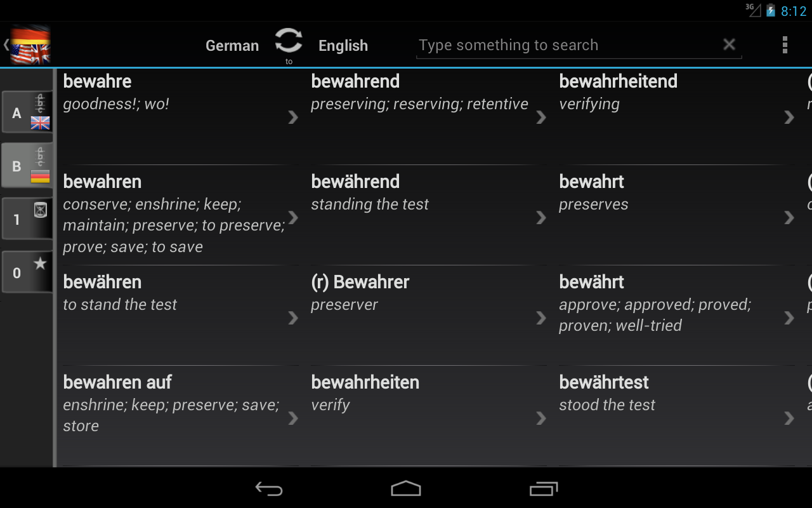Viewport: 812px width, 508px height.
Task: Tap the flags app icon
Action: tap(30, 45)
